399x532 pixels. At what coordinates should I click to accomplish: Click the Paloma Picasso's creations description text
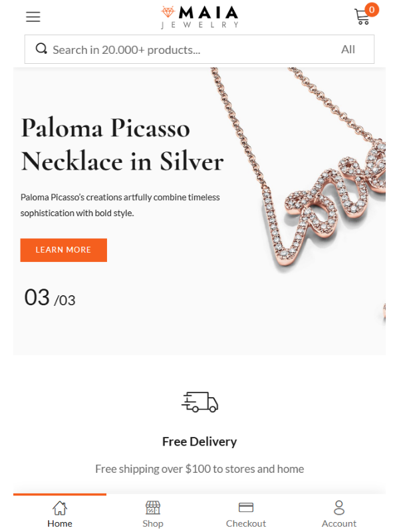pos(120,205)
